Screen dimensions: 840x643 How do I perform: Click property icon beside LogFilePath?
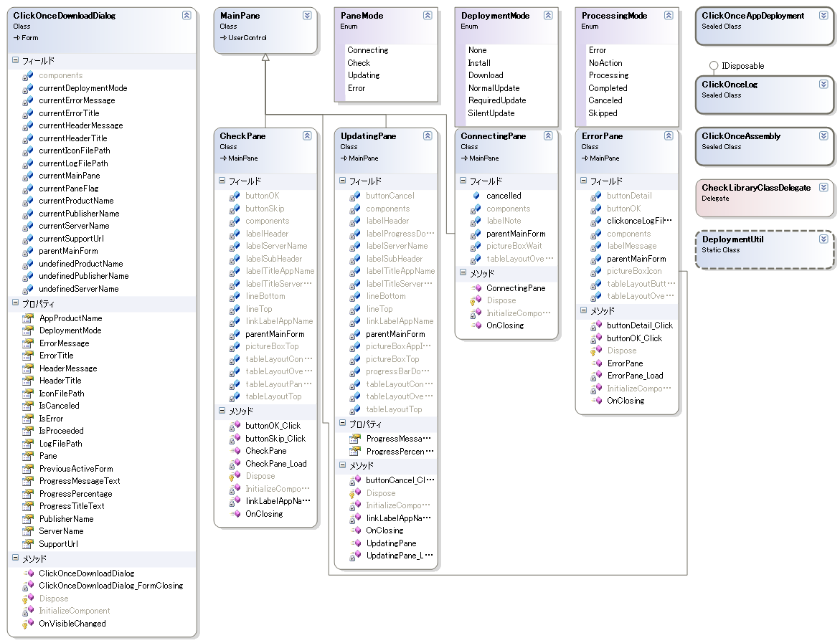pyautogui.click(x=28, y=444)
